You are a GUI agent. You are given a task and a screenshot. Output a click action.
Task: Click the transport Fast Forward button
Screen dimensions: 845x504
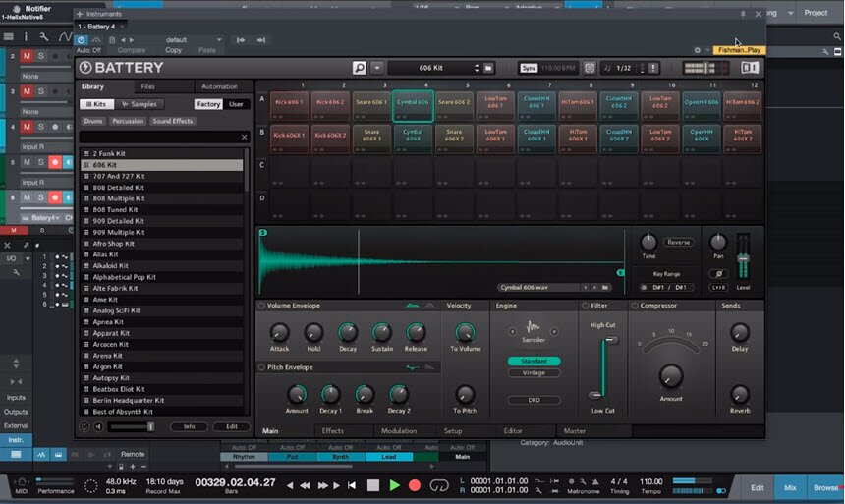pos(323,485)
